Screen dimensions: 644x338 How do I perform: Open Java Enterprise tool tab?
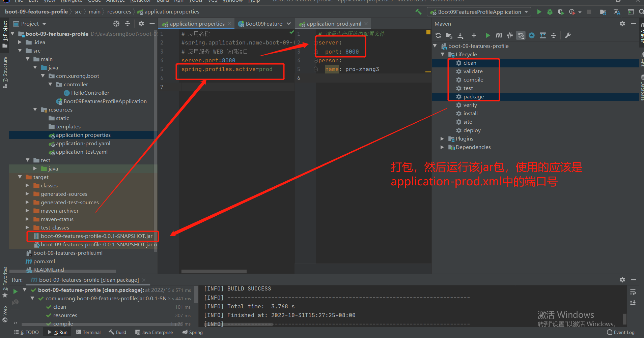(154, 332)
